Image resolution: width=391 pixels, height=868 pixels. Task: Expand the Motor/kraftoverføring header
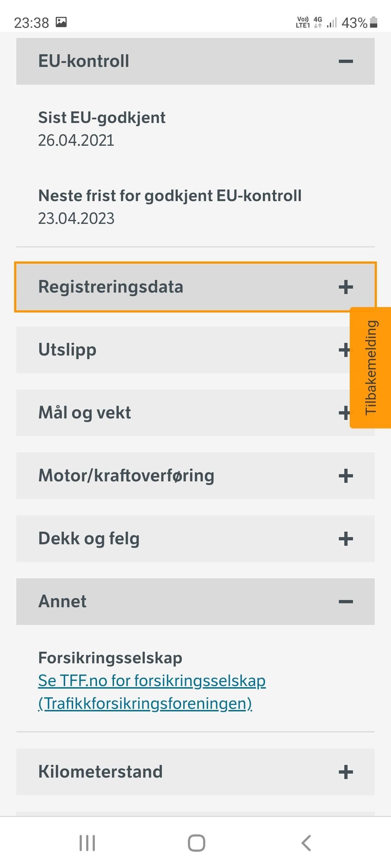click(x=195, y=476)
